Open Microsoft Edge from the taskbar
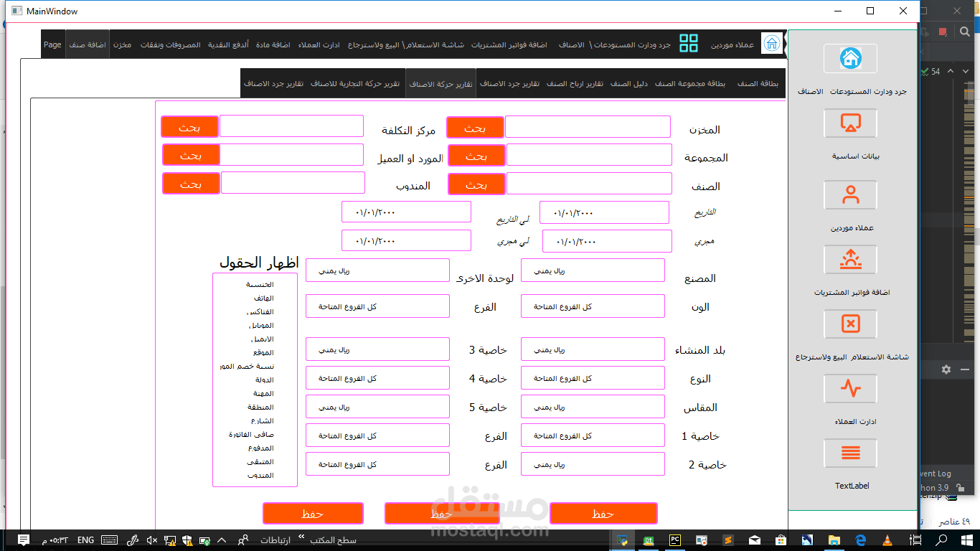The width and height of the screenshot is (980, 551). (860, 540)
